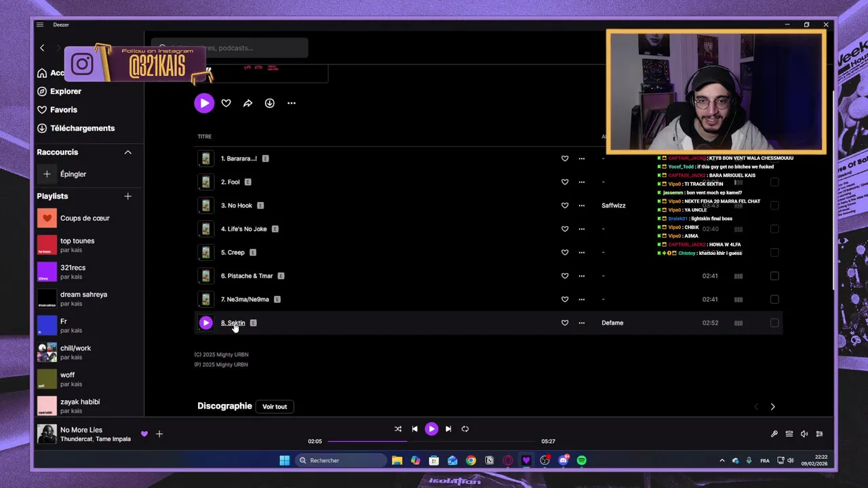This screenshot has height=488, width=868.
Task: Select checkbox for track Ne3ma/Ne9ma
Action: 774,299
